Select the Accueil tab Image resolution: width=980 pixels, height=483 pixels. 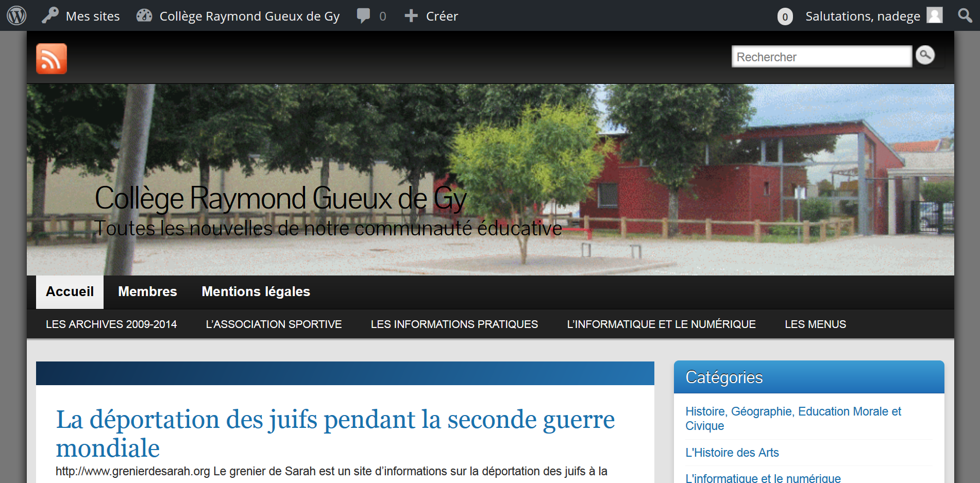click(x=70, y=292)
